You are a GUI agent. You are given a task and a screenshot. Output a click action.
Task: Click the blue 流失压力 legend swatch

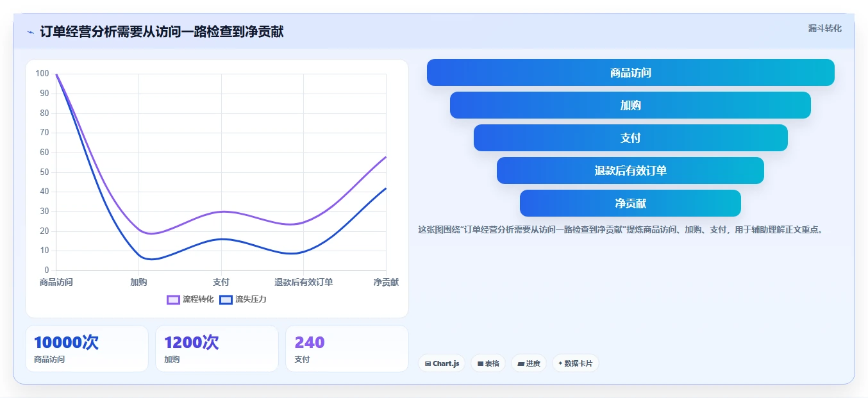pos(226,299)
